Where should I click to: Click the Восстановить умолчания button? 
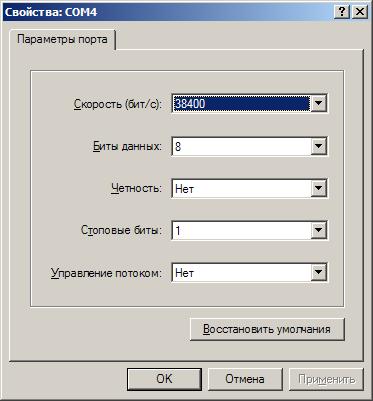click(x=267, y=329)
